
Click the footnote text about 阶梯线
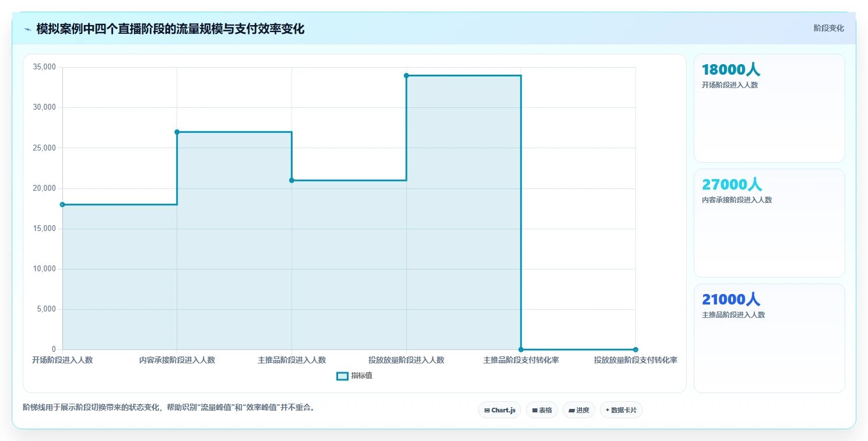click(x=170, y=407)
